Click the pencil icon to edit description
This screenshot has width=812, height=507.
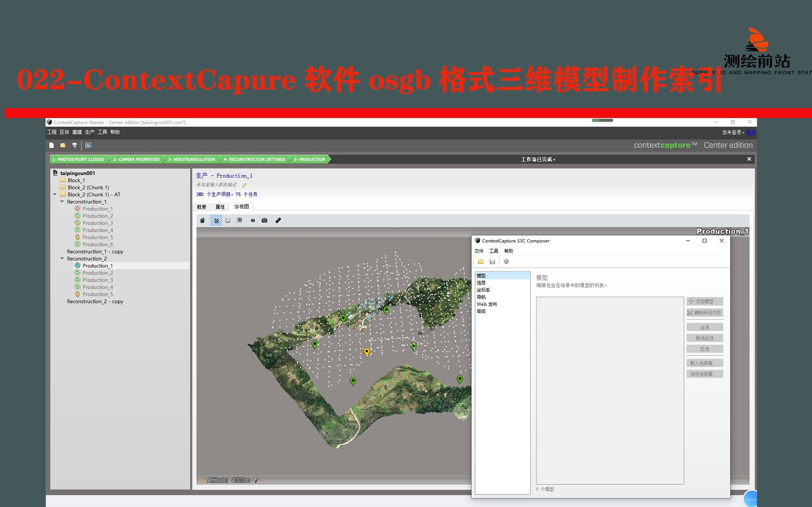click(244, 185)
